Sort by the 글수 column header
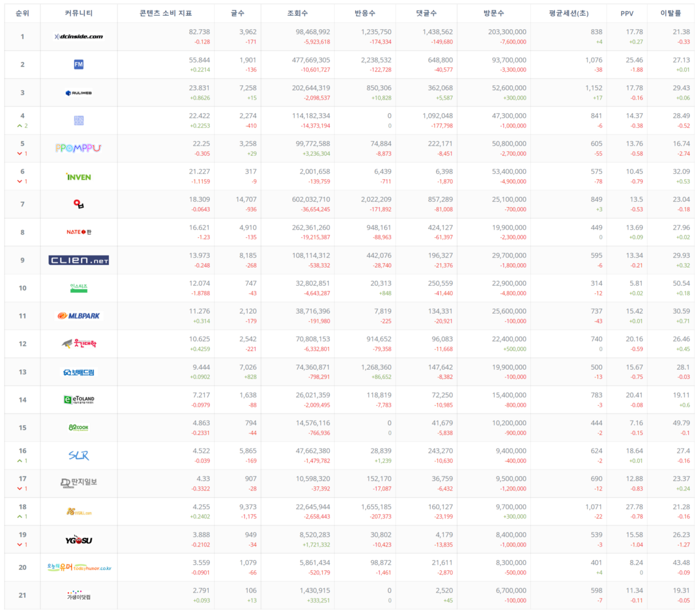The width and height of the screenshot is (700, 613). pos(237,13)
